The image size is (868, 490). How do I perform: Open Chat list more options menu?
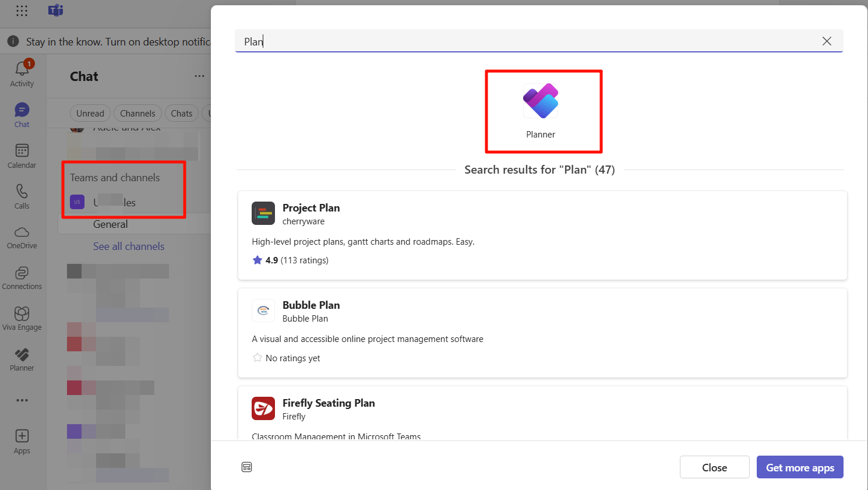pos(199,76)
